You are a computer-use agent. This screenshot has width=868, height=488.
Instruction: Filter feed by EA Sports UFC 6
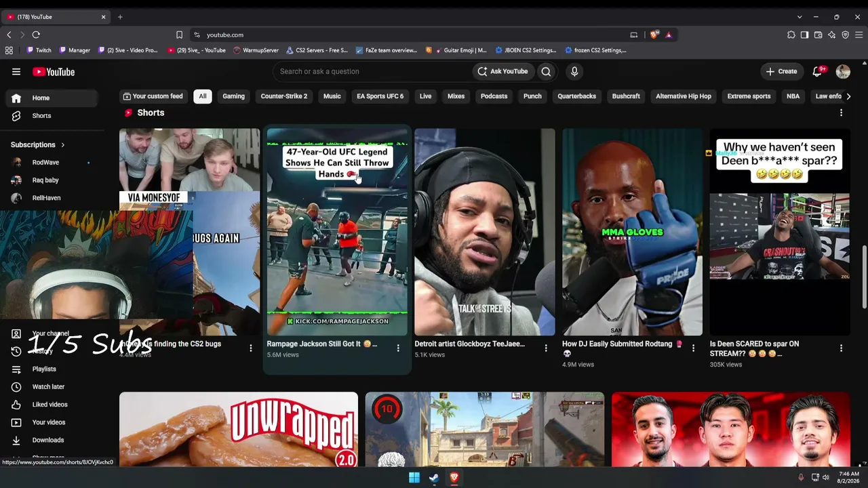point(380,96)
